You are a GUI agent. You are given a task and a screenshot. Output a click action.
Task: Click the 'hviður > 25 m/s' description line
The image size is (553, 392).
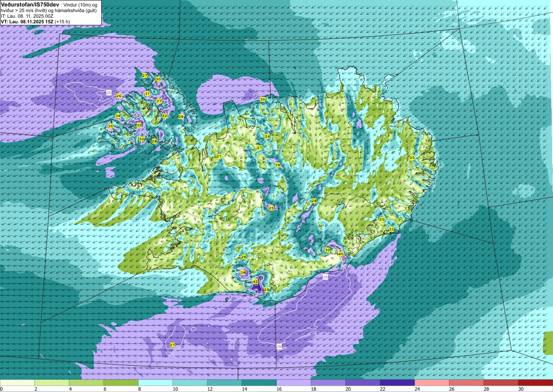50,10
